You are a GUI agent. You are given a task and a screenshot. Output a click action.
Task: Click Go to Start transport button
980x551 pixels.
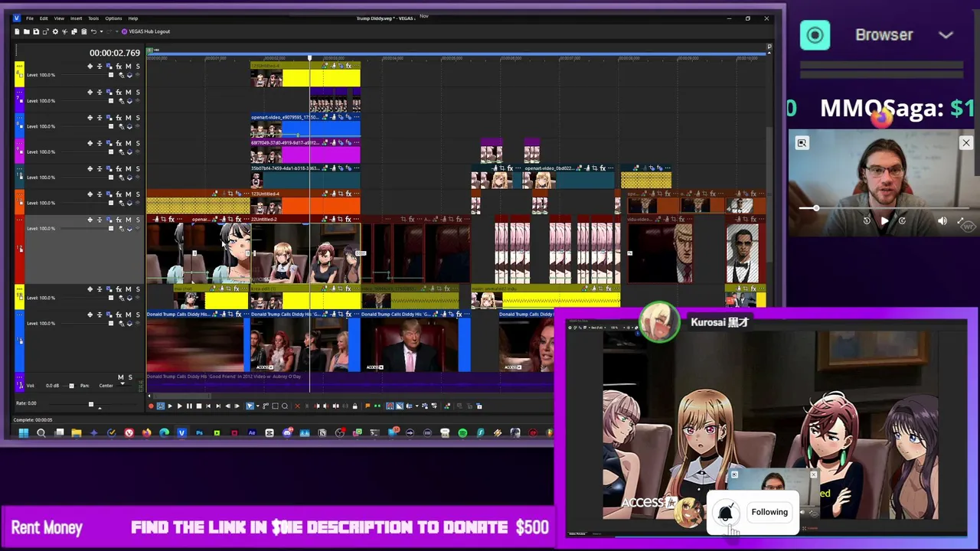tap(208, 406)
